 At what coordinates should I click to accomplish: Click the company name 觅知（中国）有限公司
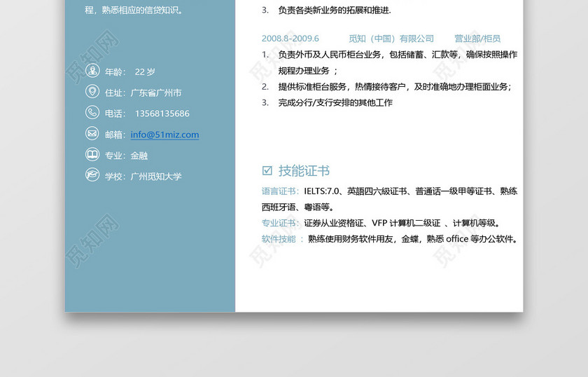click(391, 39)
